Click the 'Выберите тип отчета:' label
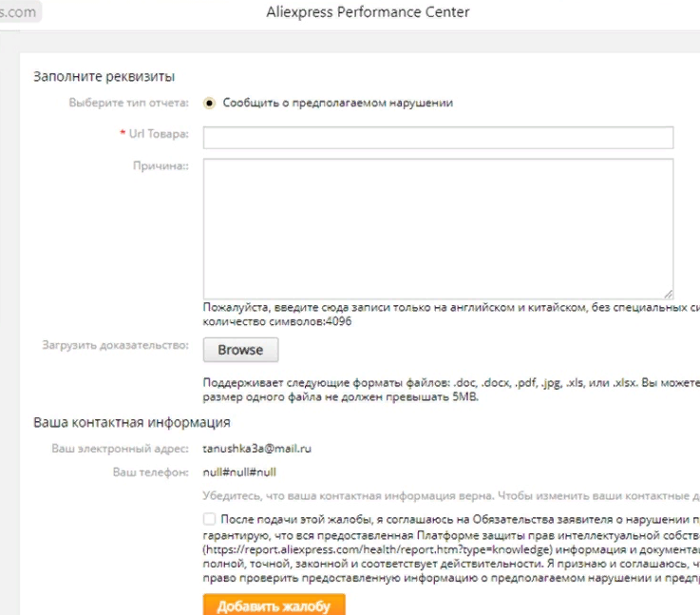Viewport: 700px width, 615px height. click(128, 103)
